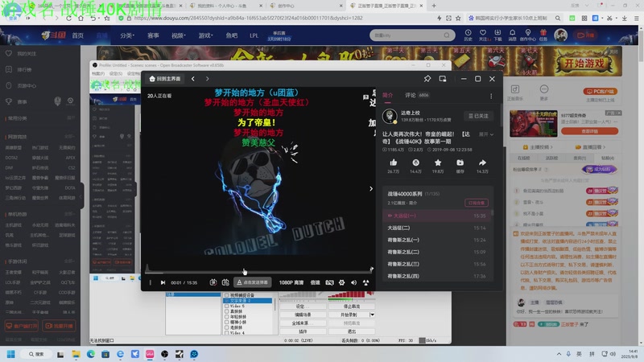The image size is (644, 362).
Task: Seek along the video progress bar
Action: [x=258, y=272]
